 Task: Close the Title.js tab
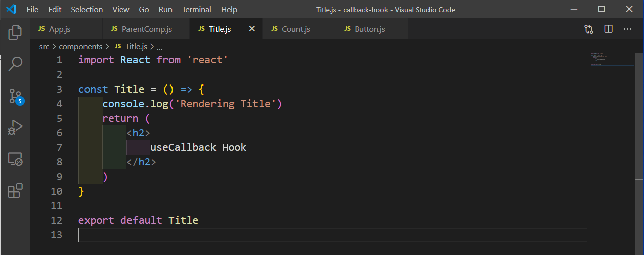coord(252,29)
